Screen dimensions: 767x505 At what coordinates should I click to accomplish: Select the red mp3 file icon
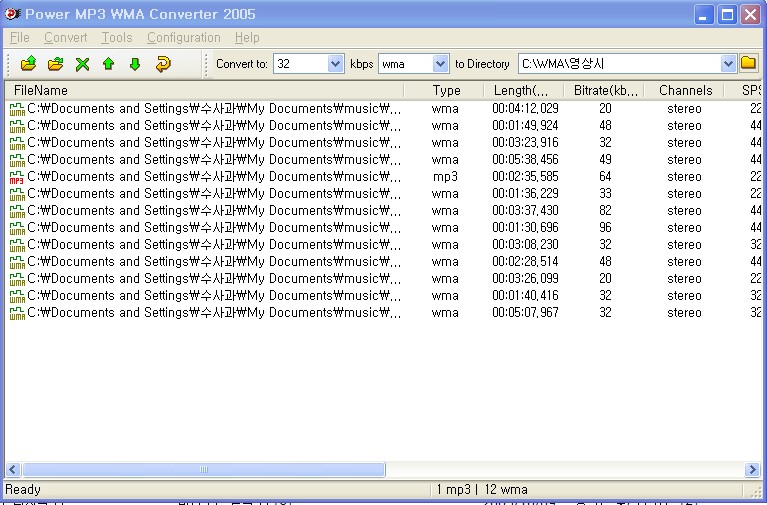pos(17,177)
